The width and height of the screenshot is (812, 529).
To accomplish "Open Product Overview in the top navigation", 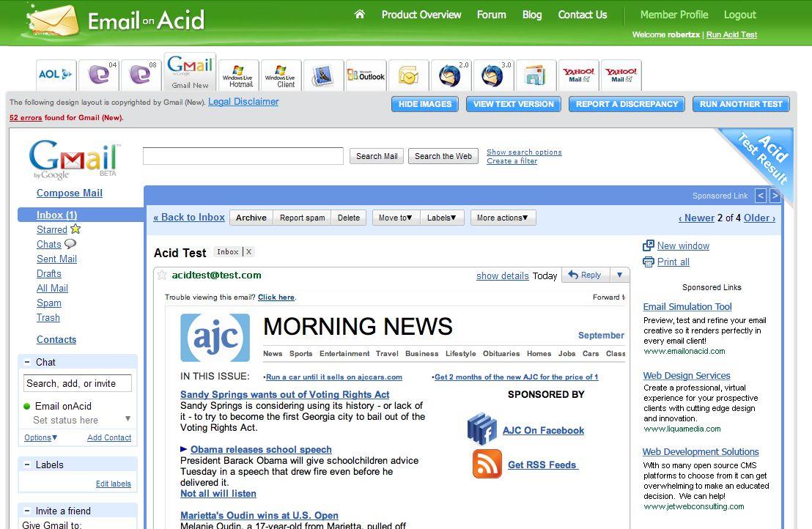I will [x=421, y=15].
